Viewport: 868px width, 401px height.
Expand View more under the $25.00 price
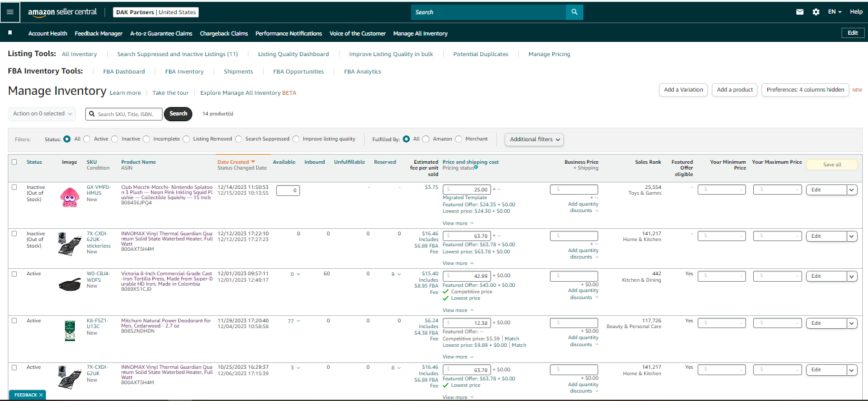click(458, 223)
